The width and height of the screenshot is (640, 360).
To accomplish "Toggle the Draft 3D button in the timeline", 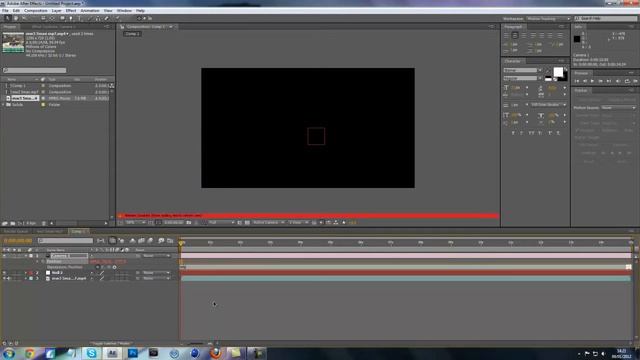I will point(121,241).
